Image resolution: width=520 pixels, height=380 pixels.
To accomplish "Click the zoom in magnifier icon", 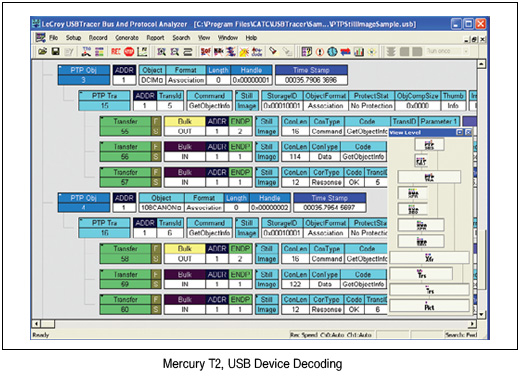I will point(162,52).
